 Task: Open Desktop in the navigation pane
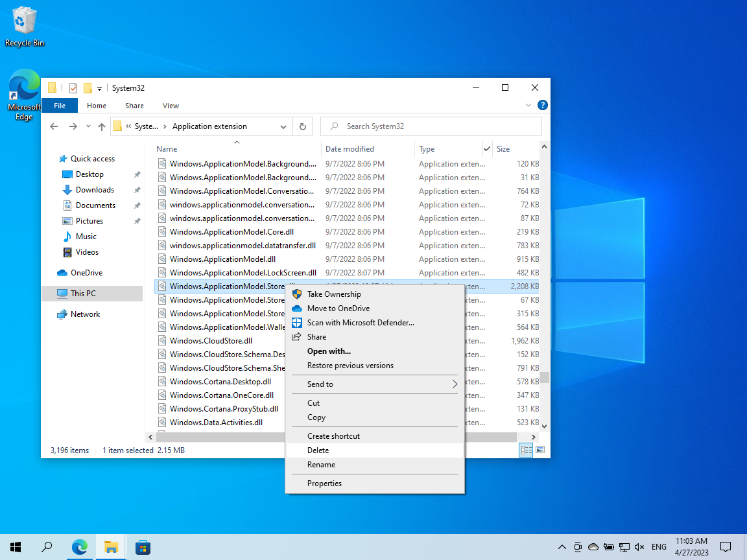pos(89,174)
